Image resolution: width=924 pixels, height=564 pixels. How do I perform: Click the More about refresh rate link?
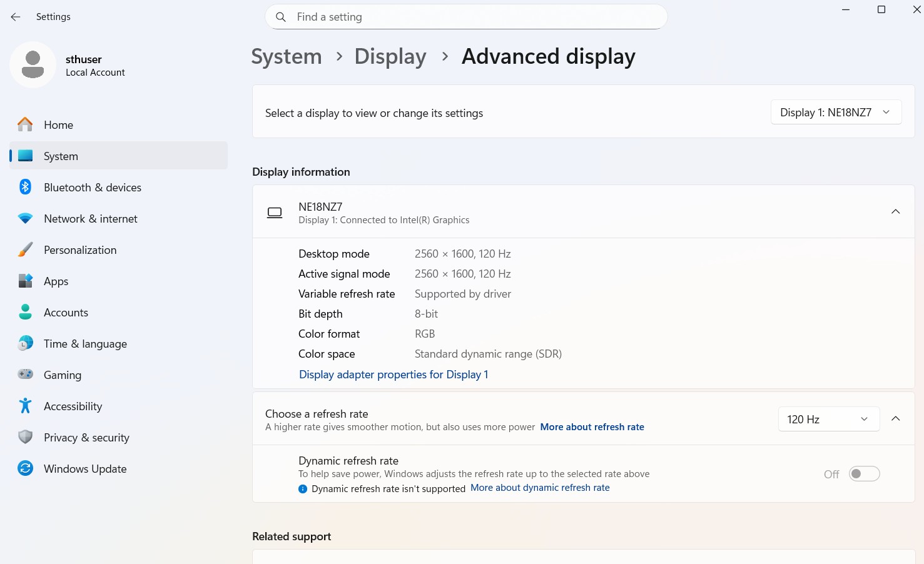click(x=592, y=427)
